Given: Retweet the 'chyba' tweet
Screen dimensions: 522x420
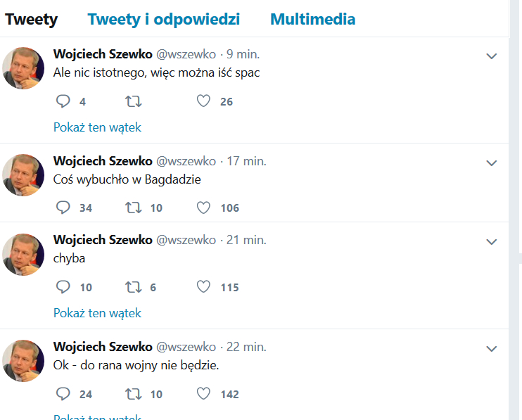Looking at the screenshot, I should coord(133,287).
